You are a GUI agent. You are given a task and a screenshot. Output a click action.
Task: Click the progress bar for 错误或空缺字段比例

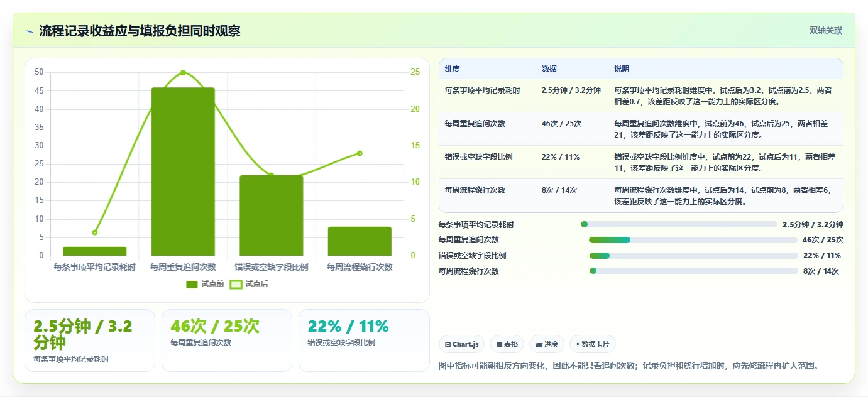(x=693, y=256)
